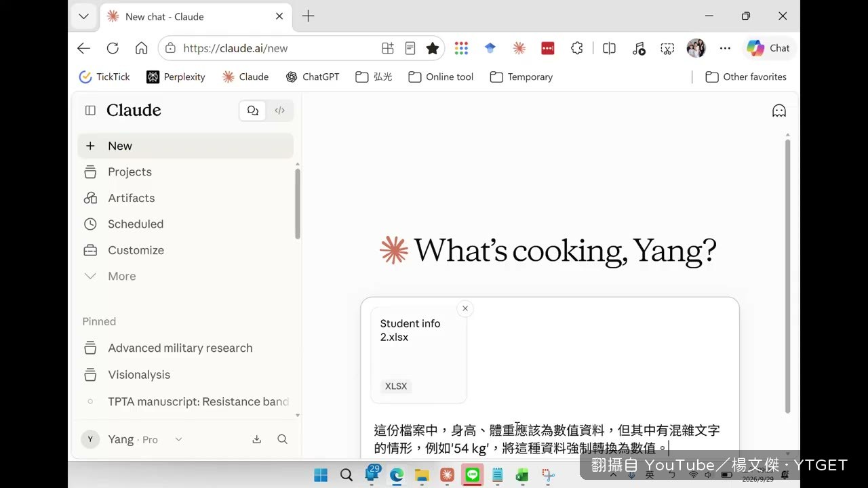The width and height of the screenshot is (868, 488).
Task: Open the ChatGPT bookmark
Action: coord(313,77)
